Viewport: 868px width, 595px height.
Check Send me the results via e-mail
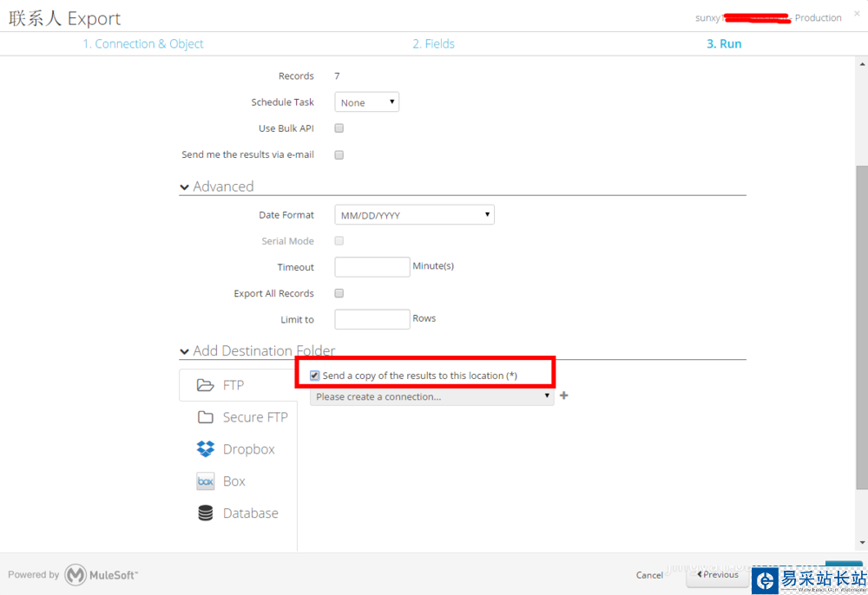(x=339, y=155)
